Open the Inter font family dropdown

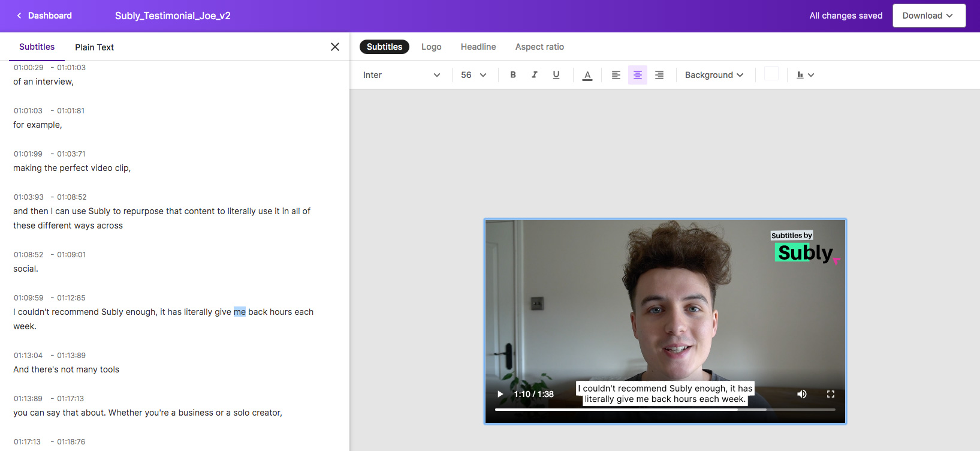pos(402,75)
